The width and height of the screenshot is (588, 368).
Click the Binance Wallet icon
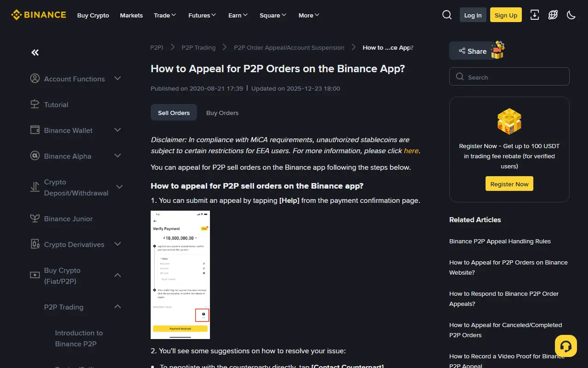click(x=35, y=130)
